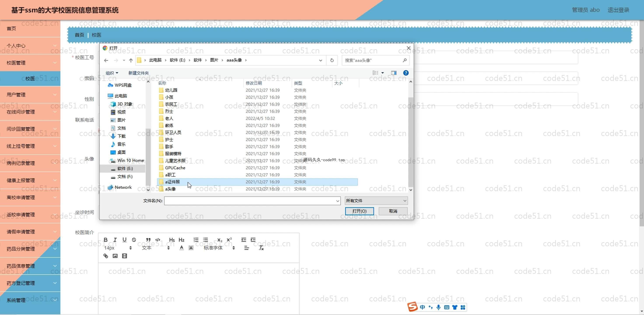Open the text alignment options
Screen dimensions: 644x315
click(x=247, y=248)
